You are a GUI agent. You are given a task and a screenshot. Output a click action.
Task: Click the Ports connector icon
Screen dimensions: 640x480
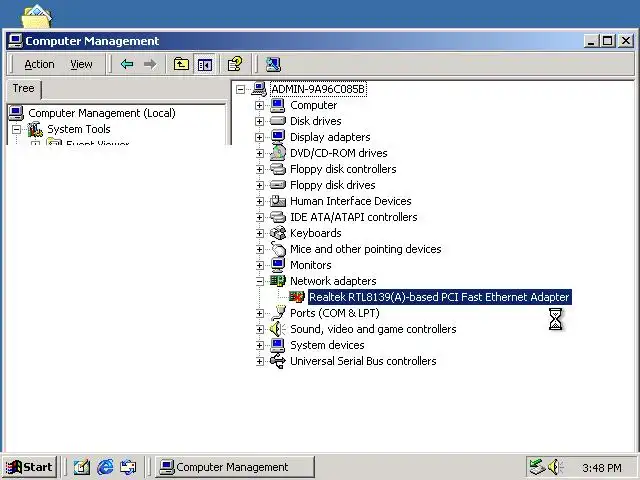click(x=278, y=313)
